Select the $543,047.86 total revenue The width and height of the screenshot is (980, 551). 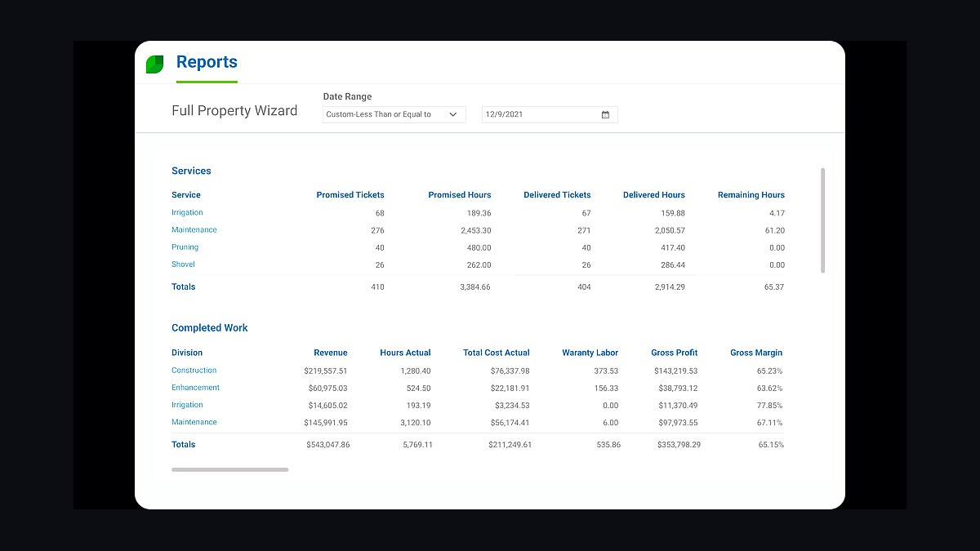[328, 445]
